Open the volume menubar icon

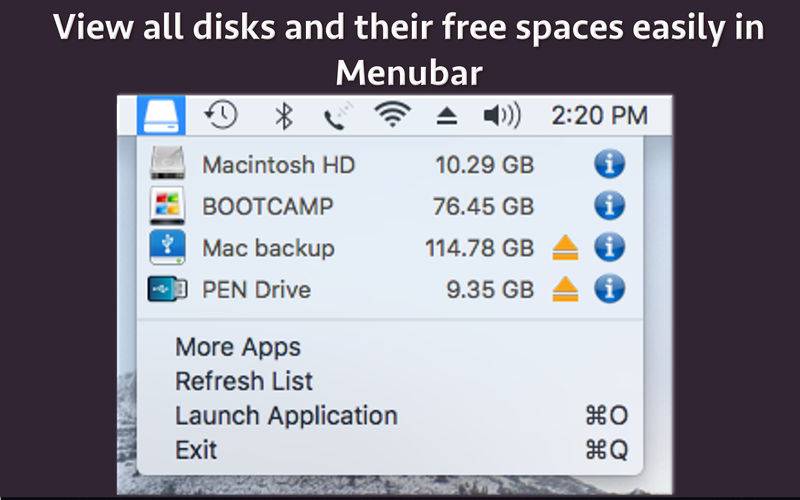(502, 115)
